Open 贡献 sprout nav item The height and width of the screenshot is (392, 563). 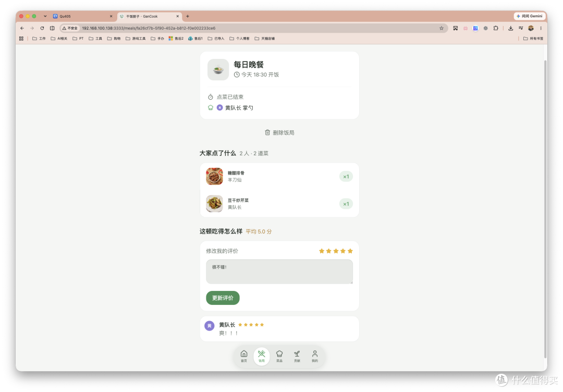(297, 356)
